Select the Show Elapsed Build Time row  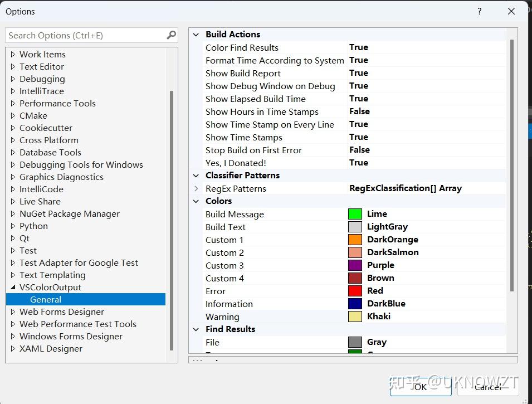pyautogui.click(x=354, y=99)
